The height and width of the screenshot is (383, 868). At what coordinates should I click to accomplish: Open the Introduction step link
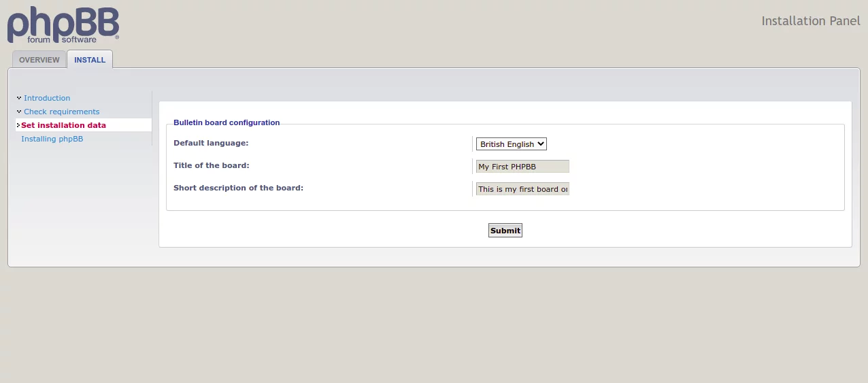47,98
